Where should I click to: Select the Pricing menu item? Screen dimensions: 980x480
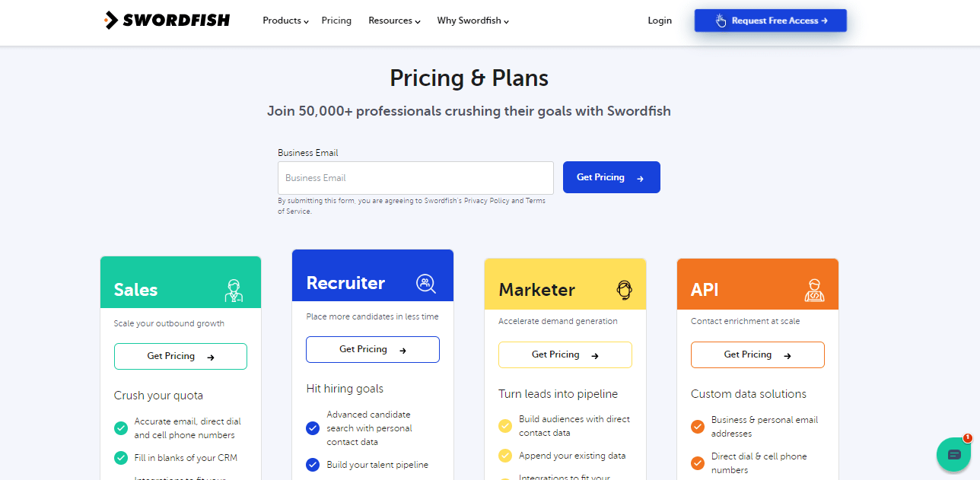(336, 21)
